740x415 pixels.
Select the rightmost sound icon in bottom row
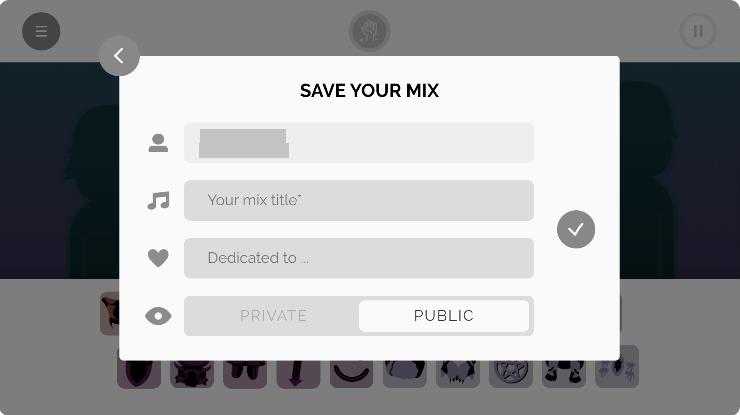pos(617,370)
